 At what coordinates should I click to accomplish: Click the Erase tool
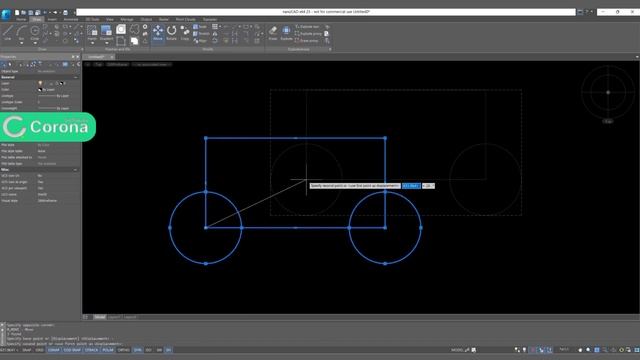(x=273, y=33)
